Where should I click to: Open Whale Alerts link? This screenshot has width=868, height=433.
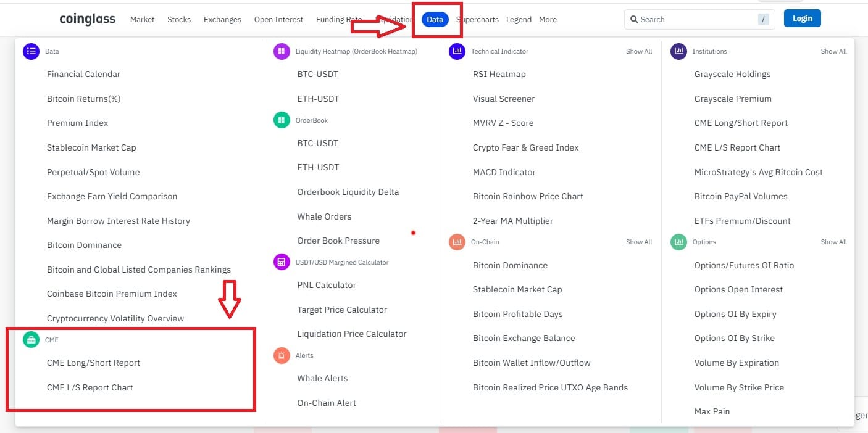point(322,378)
